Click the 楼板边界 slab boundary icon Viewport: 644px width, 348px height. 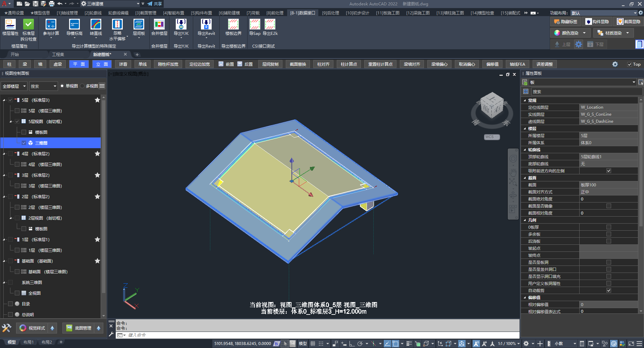(x=233, y=25)
